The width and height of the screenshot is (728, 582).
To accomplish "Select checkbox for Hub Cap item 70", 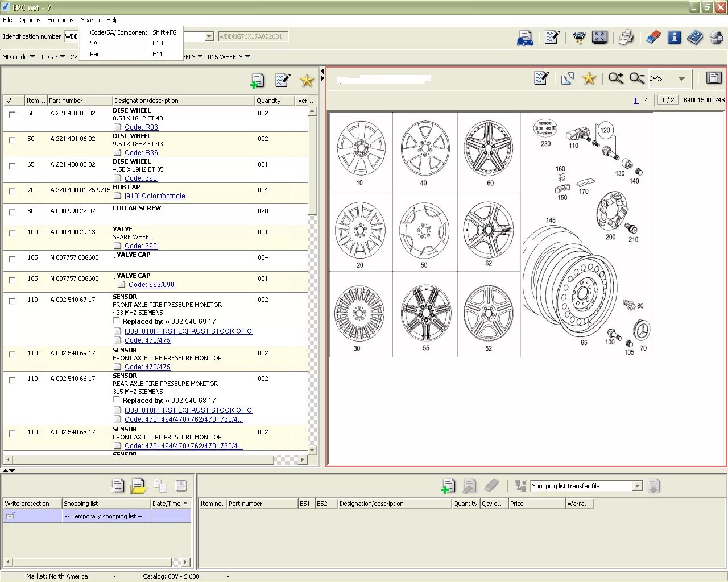I will click(12, 191).
